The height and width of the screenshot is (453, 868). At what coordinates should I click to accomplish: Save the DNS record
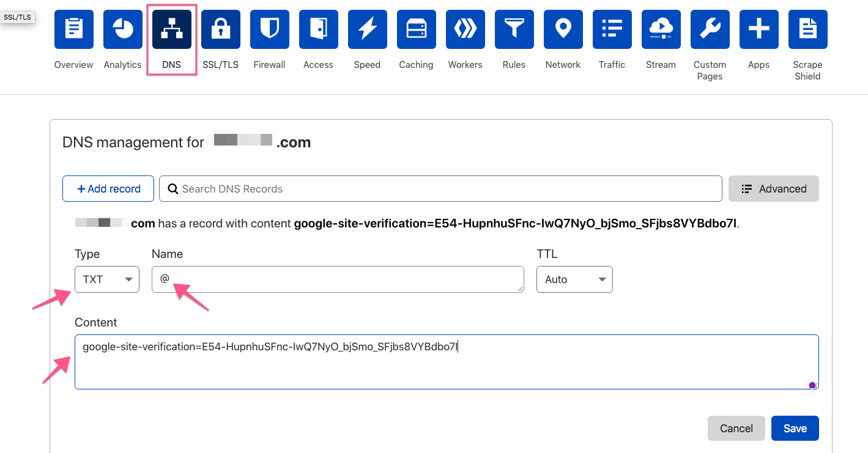pos(795,429)
